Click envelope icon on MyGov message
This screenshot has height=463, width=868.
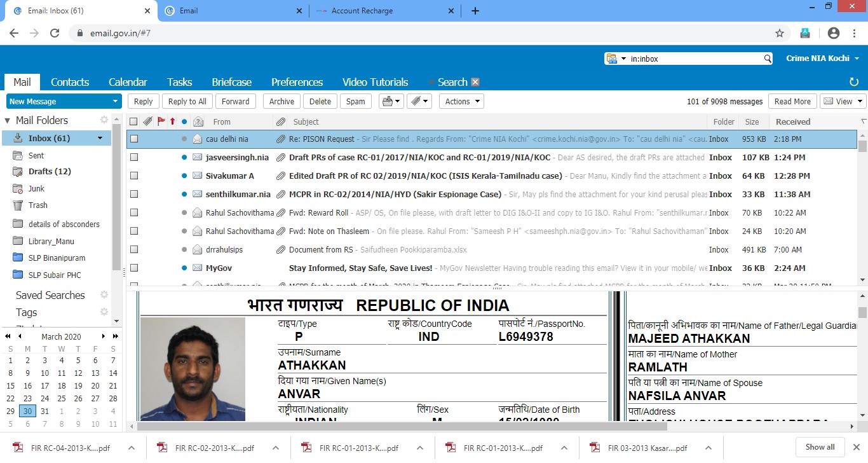click(198, 268)
